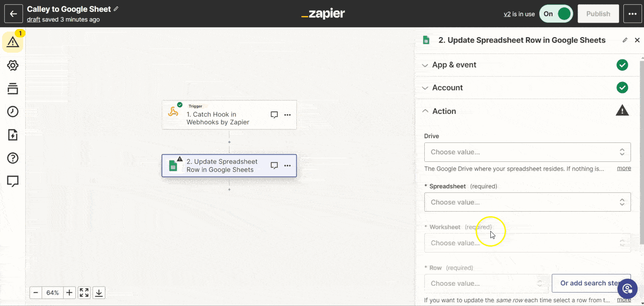The width and height of the screenshot is (644, 306).
Task: Open the warning issues panel in the sidebar
Action: 13,42
